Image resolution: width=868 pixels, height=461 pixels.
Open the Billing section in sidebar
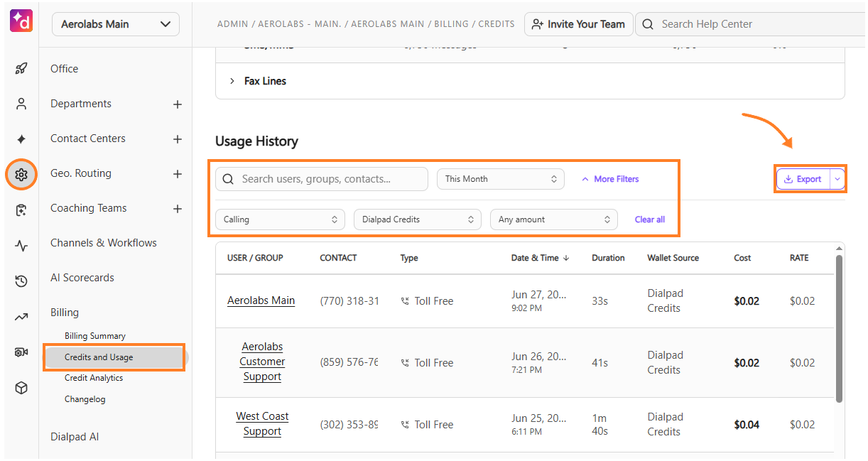click(x=65, y=313)
